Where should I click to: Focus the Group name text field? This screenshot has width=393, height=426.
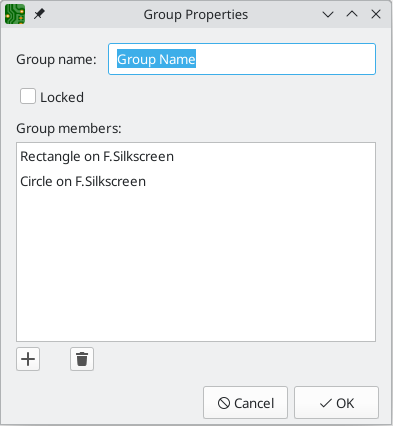coord(242,59)
